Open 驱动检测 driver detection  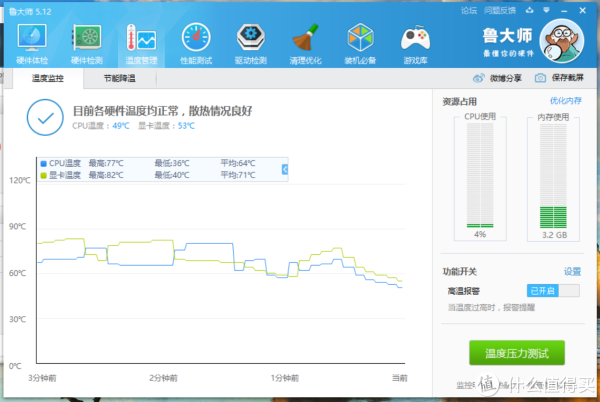(251, 43)
